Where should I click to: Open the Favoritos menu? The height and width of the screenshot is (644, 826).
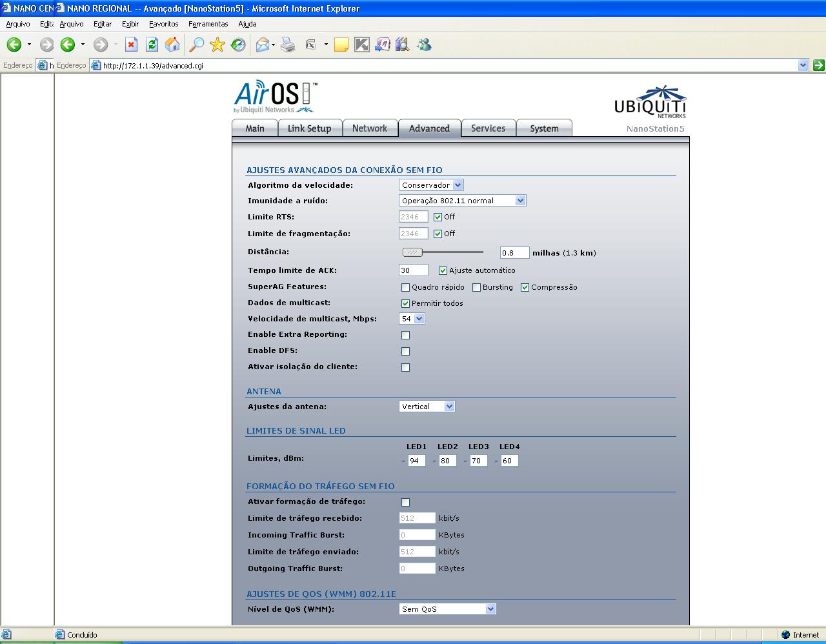164,24
